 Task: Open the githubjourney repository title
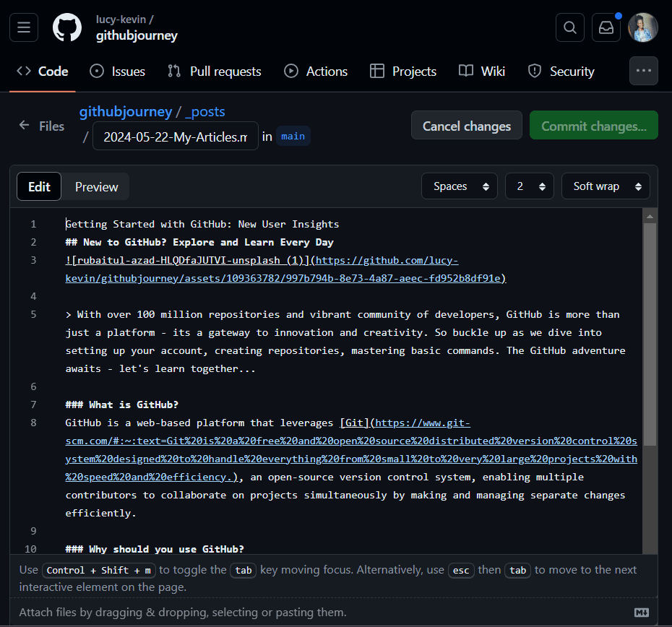point(137,35)
